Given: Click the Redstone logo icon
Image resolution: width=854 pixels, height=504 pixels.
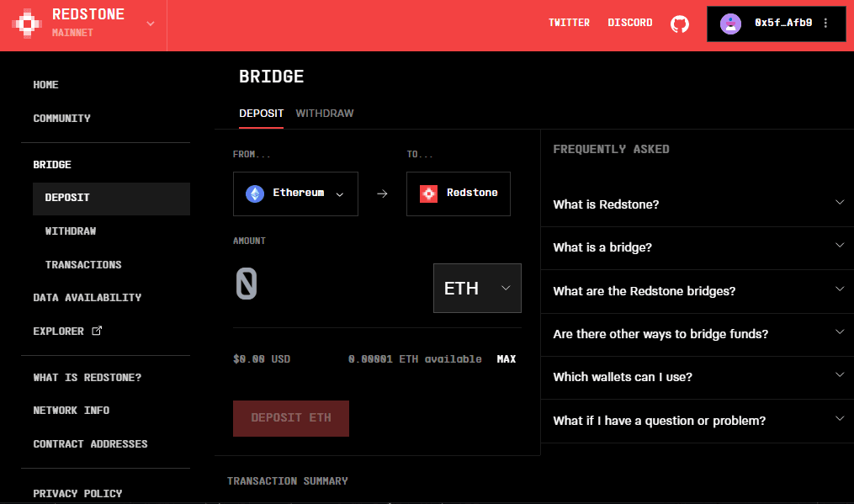Looking at the screenshot, I should (x=27, y=24).
